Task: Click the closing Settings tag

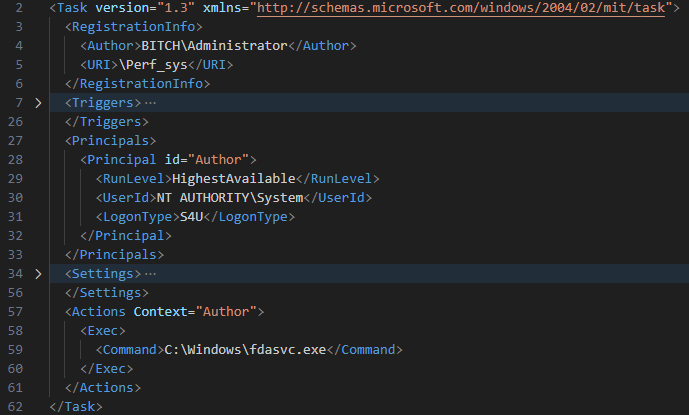Action: coord(107,293)
